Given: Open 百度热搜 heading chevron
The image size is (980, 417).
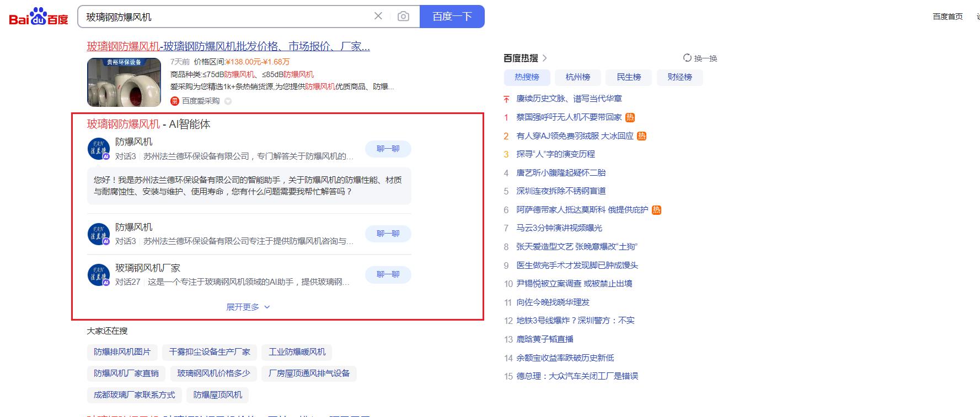Looking at the screenshot, I should [x=544, y=58].
